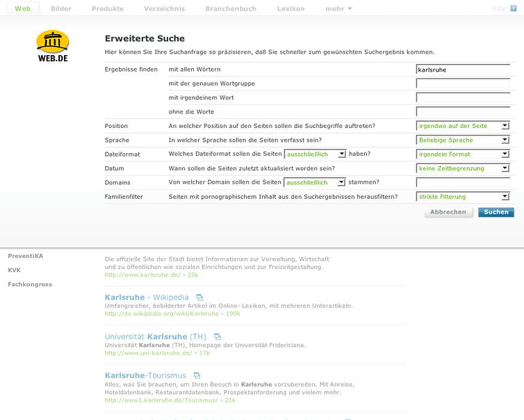Open the de.wikipedia.org/wiki/Karlsruhe URL link

click(162, 314)
